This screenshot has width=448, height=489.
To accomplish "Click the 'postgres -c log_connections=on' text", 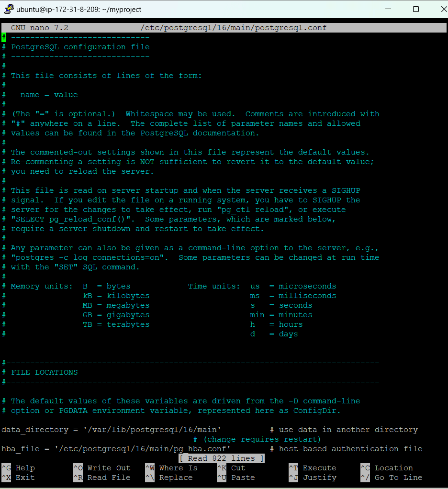I will [90, 257].
